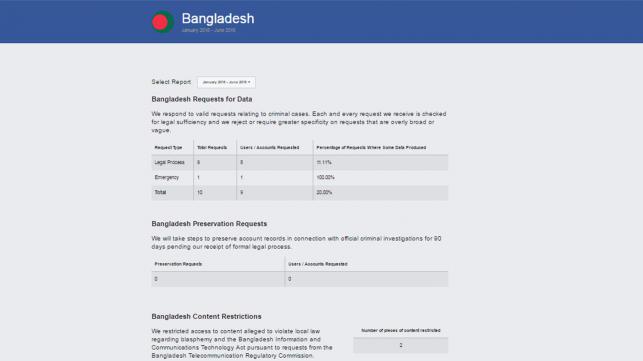Click the Bangladesh Requests for Data heading
Viewport: 643px width, 361px height.
point(202,99)
